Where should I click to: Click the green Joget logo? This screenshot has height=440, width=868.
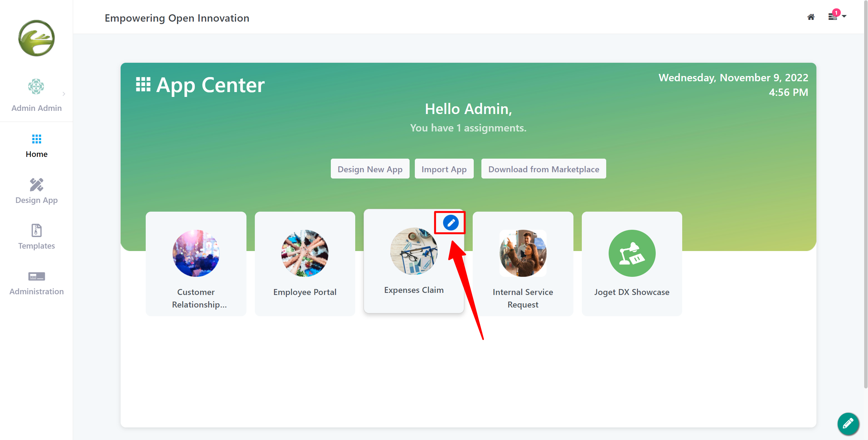click(x=37, y=38)
